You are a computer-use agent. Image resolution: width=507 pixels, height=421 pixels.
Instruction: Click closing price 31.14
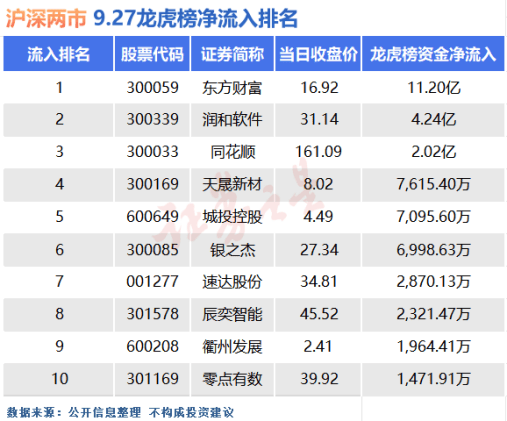[x=319, y=119]
